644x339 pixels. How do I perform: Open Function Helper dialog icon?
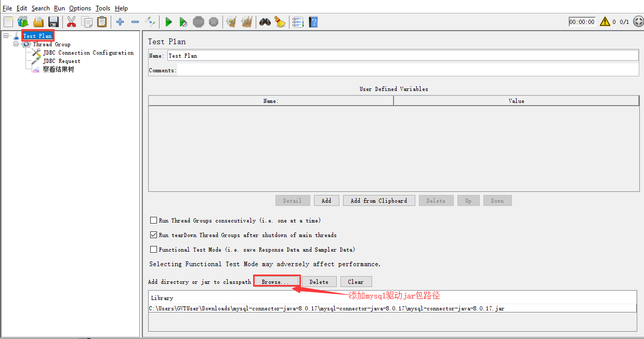point(298,22)
